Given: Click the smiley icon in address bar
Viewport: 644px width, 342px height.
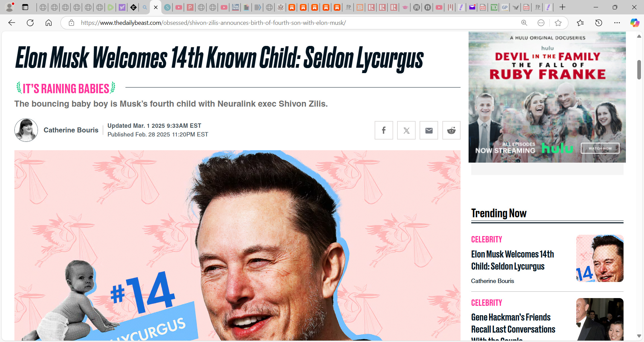Looking at the screenshot, I should pyautogui.click(x=541, y=23).
